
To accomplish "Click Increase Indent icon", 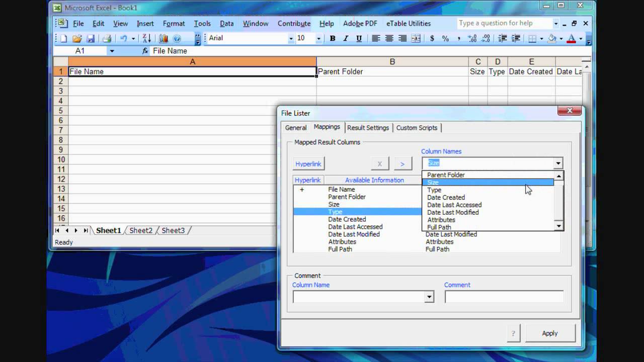I will point(515,38).
